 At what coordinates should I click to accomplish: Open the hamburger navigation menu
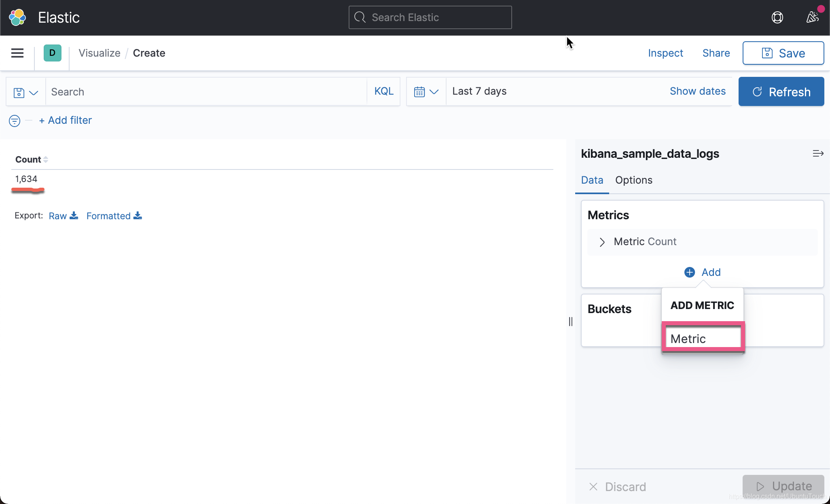(17, 53)
